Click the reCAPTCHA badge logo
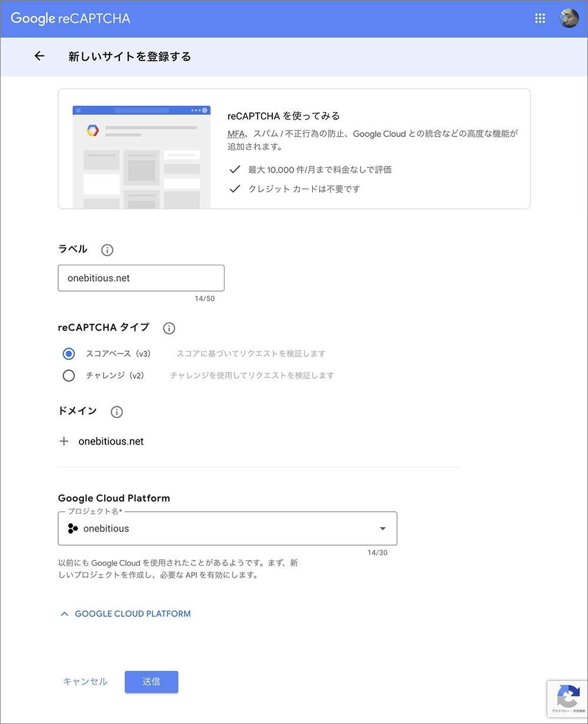This screenshot has width=588, height=724. (567, 696)
